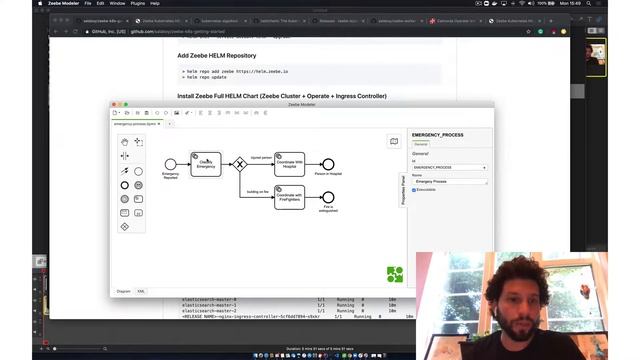Screen dimensions: 640x360
Task: Distribute elements horizontally toolbar icon
Action: (256, 113)
